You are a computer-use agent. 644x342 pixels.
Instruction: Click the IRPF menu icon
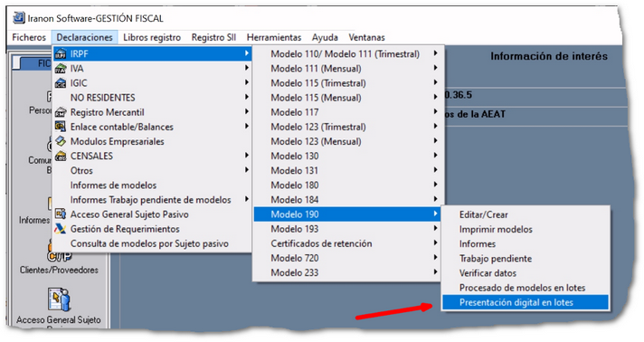point(61,54)
